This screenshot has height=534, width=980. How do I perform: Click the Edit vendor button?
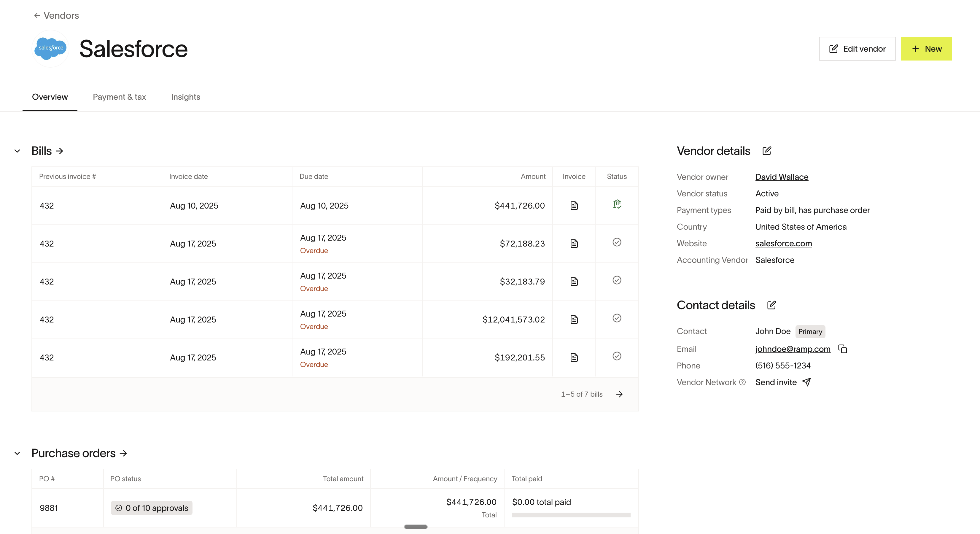[857, 49]
